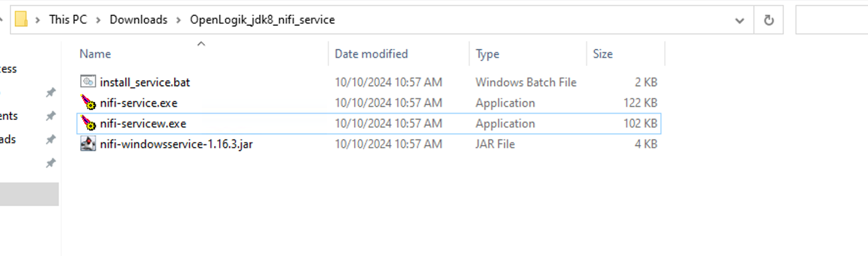Click the nifi-service.exe application icon

point(88,103)
